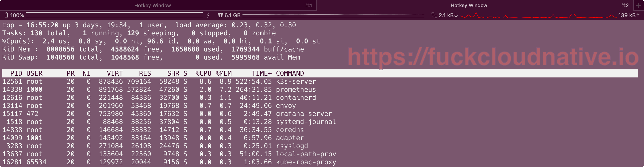This screenshot has width=644, height=167.
Task: Click the load average values 0.23, 0.32, 0.30
Action: pyautogui.click(x=263, y=25)
